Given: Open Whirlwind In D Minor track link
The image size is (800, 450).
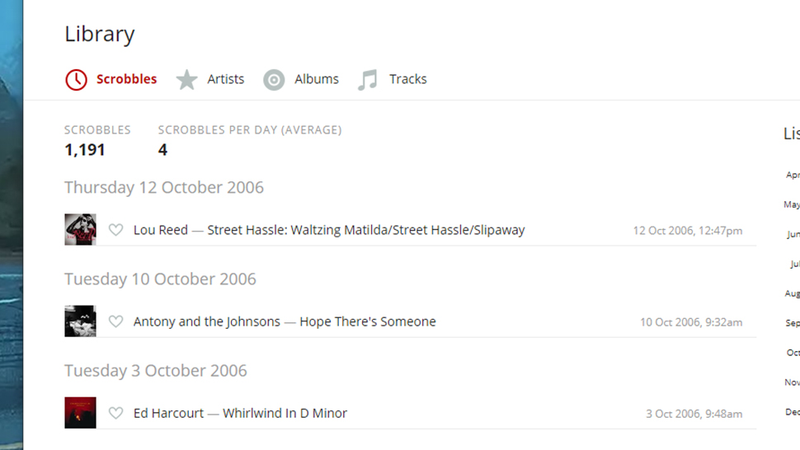Looking at the screenshot, I should (x=285, y=413).
